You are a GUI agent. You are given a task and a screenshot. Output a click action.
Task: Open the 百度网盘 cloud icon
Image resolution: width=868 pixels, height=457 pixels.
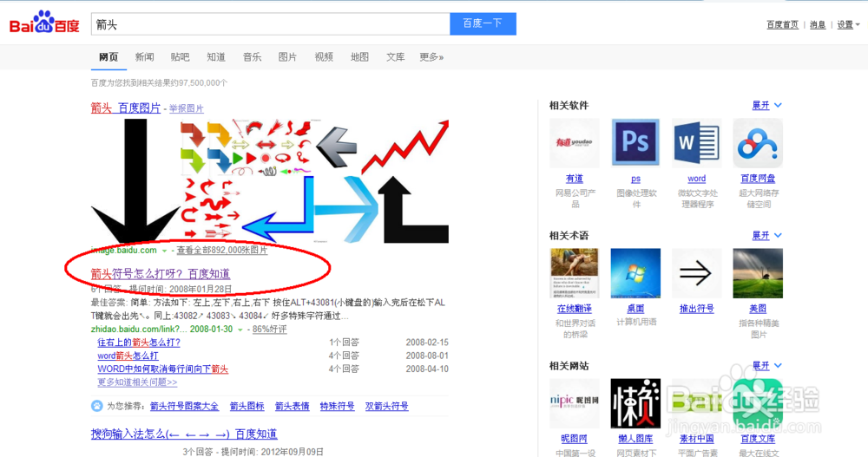coord(758,143)
